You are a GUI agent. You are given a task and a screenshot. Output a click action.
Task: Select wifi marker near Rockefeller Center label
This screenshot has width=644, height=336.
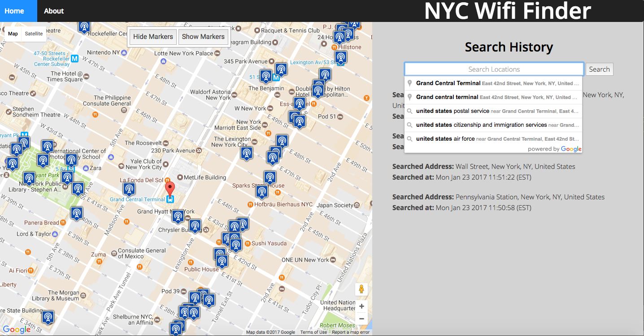(x=84, y=26)
